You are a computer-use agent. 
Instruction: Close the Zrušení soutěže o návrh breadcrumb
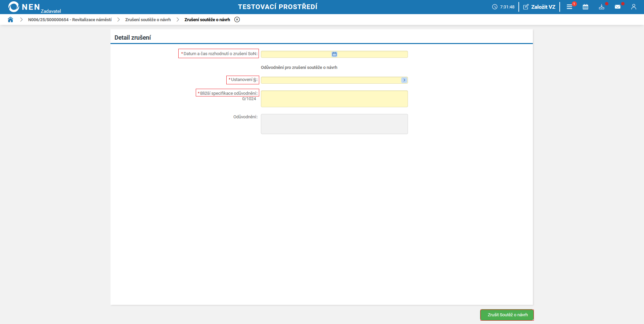[237, 19]
